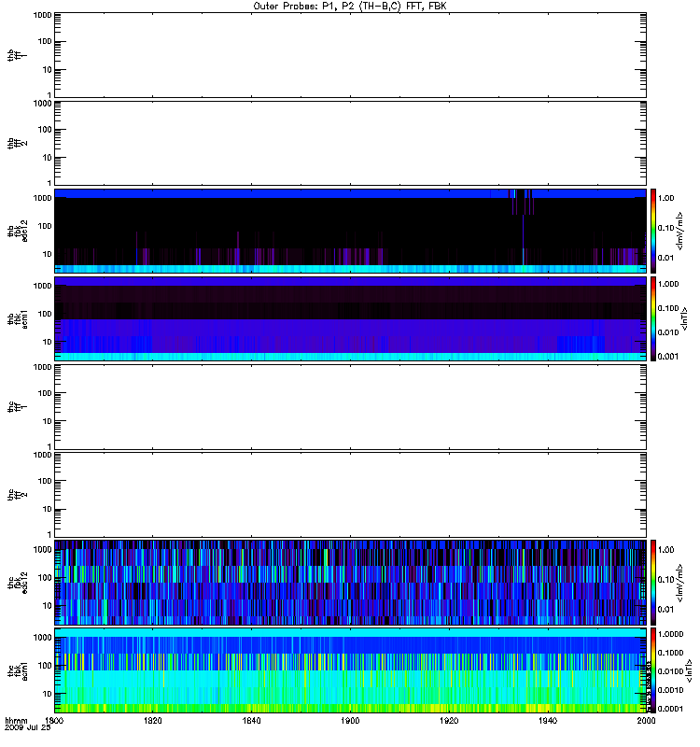This screenshot has width=700, height=747.
Task: Click the "10" tick of the thc fbk edc12 panel
Action: point(48,605)
